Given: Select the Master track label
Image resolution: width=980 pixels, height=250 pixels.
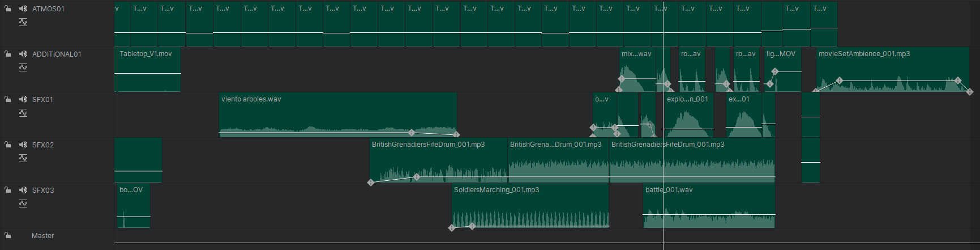Looking at the screenshot, I should point(43,236).
